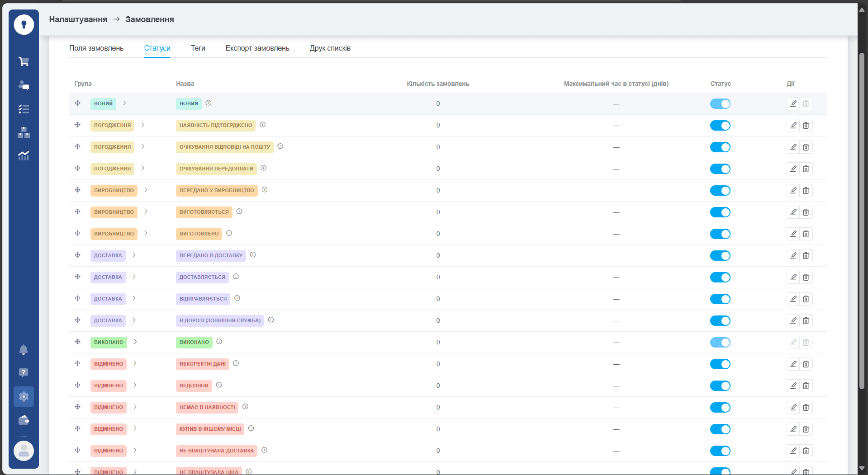The width and height of the screenshot is (868, 475).
Task: Edit the ПЕРЕДАНО В ДОСТАВКУ status
Action: (x=793, y=255)
